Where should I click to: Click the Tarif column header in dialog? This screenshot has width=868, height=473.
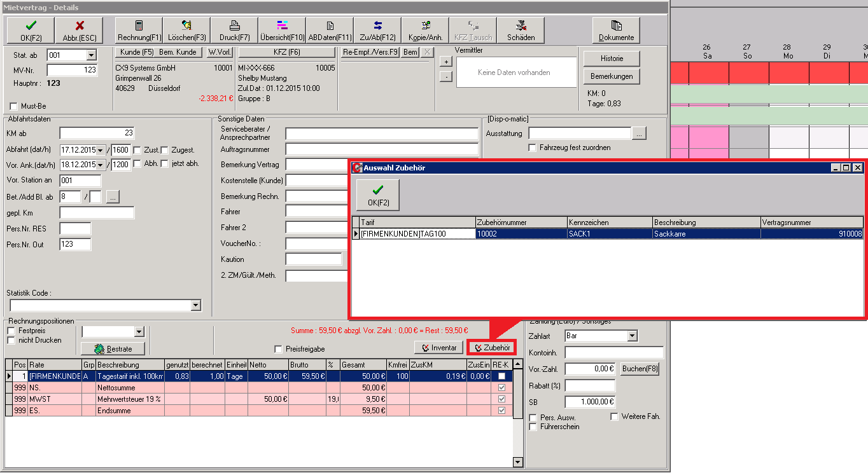[417, 223]
